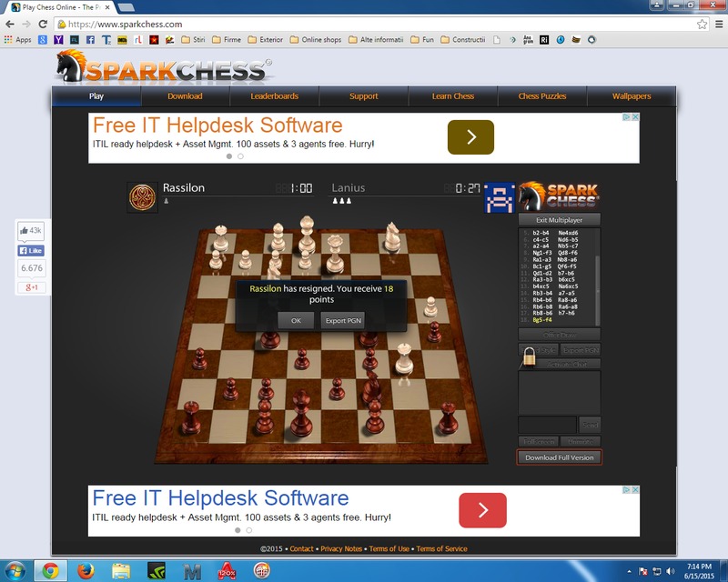Click Lanius's pixel-art avatar
Screen dimensions: 728x582
(499, 197)
